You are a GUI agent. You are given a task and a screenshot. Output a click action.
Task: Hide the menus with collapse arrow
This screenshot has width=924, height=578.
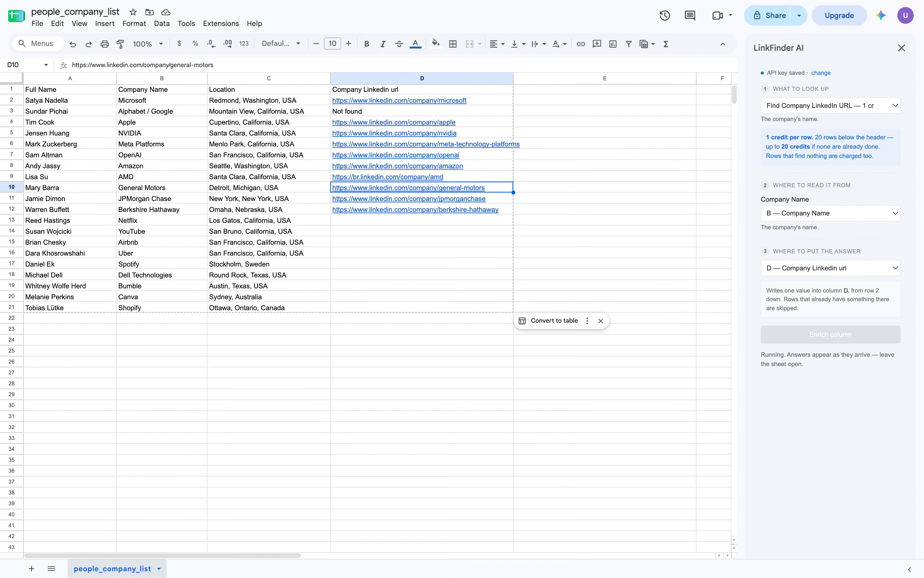tap(723, 44)
